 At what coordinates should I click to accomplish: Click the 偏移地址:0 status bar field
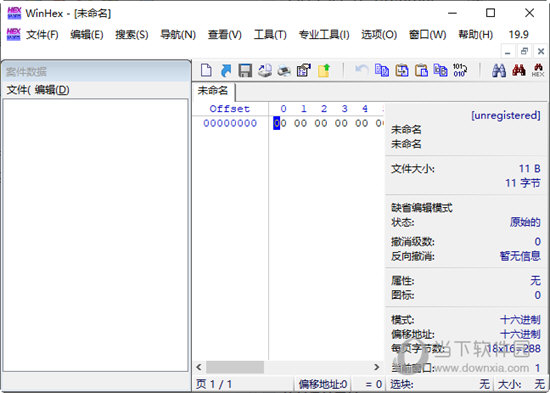323,384
